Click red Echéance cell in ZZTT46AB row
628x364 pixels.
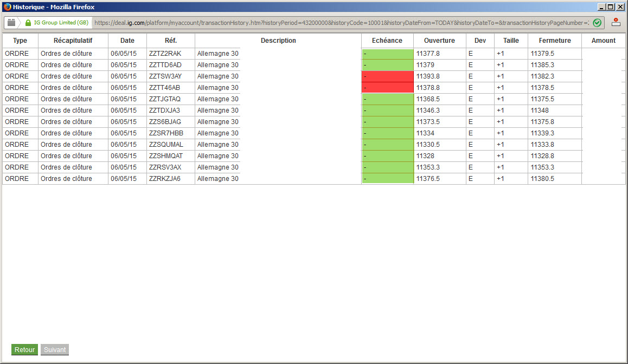(x=387, y=88)
